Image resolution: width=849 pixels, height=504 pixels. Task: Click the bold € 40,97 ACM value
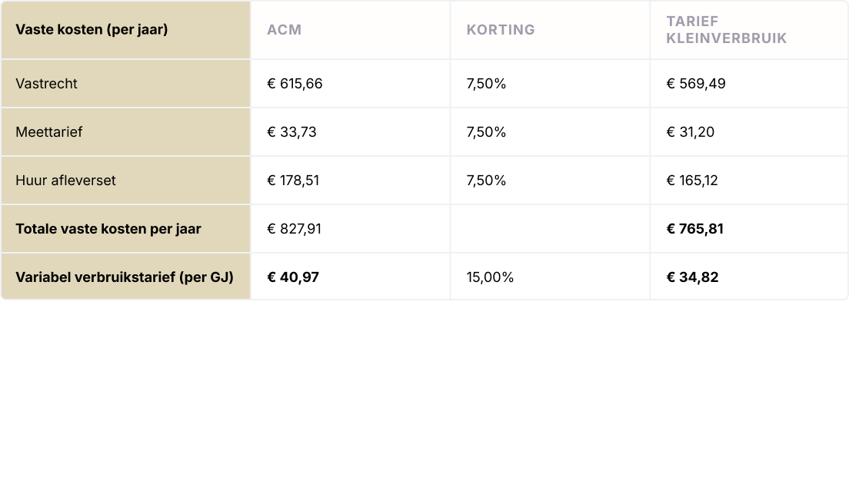[293, 277]
